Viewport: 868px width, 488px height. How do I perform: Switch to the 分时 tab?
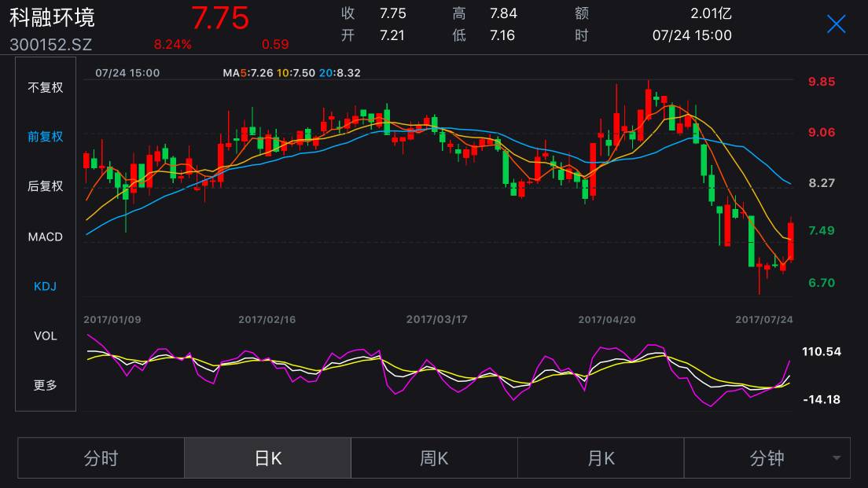tap(101, 458)
